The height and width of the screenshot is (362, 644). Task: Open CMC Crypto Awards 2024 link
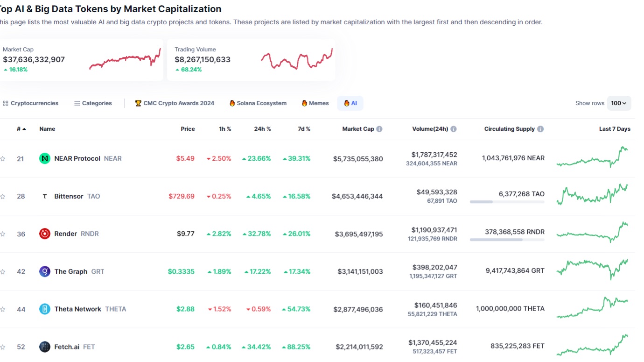[x=175, y=103]
